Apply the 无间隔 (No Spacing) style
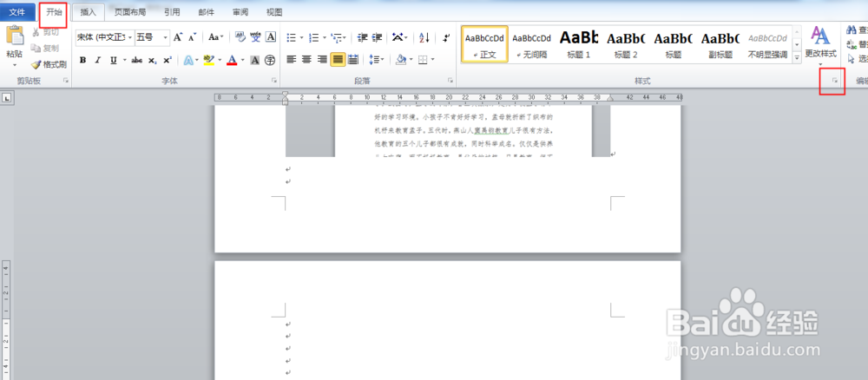 [531, 43]
